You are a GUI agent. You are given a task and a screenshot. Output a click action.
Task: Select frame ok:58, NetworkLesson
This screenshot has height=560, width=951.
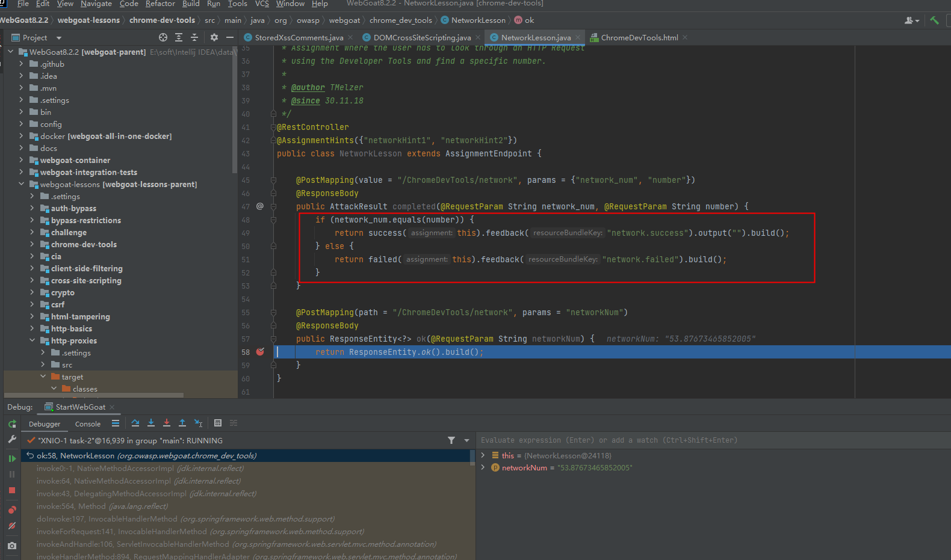(246, 455)
